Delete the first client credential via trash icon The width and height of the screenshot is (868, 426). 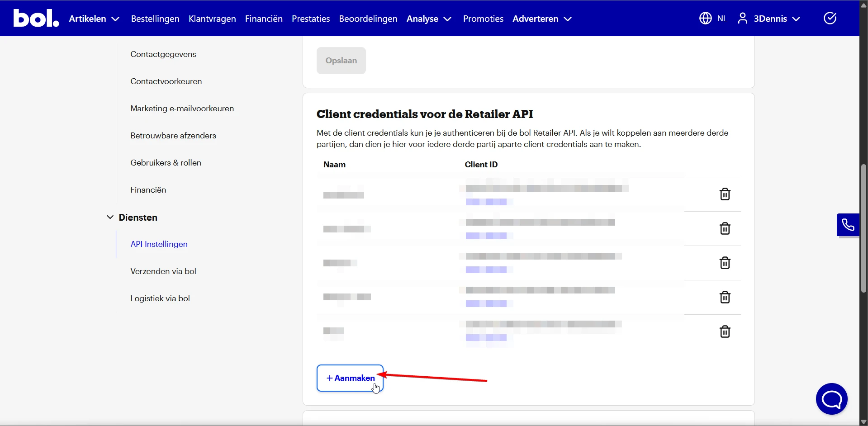(725, 194)
